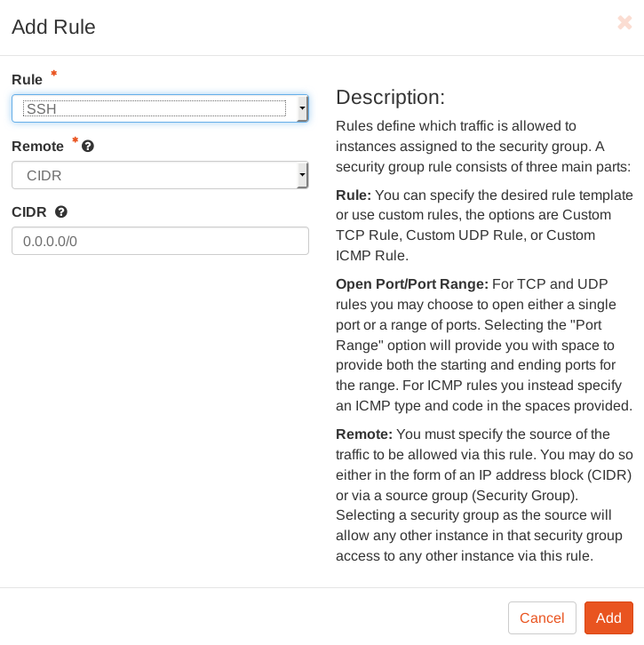
Task: Click the Description heading
Action: click(x=390, y=97)
